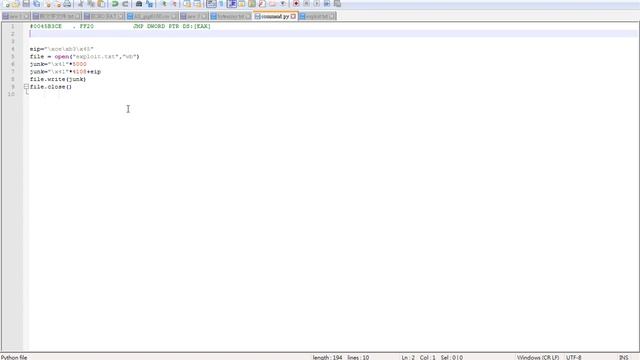Open the Function List panel icon
The width and height of the screenshot is (640, 360).
point(262,4)
